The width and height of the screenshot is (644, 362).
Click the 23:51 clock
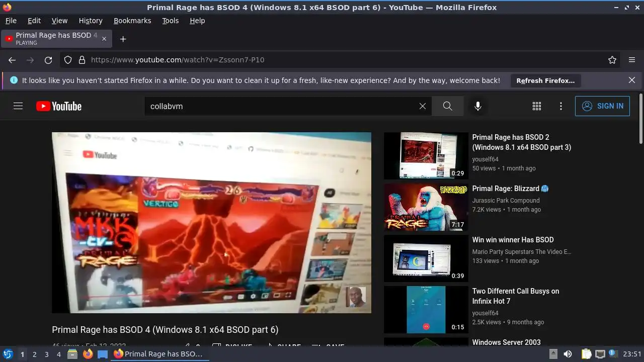pyautogui.click(x=632, y=354)
